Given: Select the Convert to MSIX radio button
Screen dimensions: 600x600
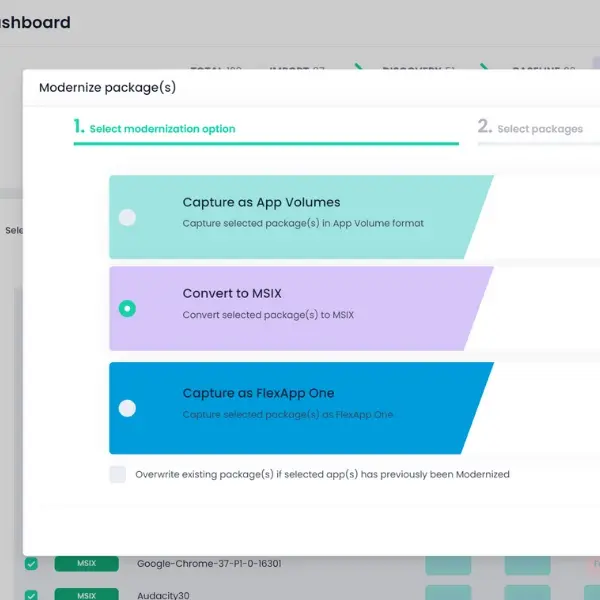Looking at the screenshot, I should (127, 308).
